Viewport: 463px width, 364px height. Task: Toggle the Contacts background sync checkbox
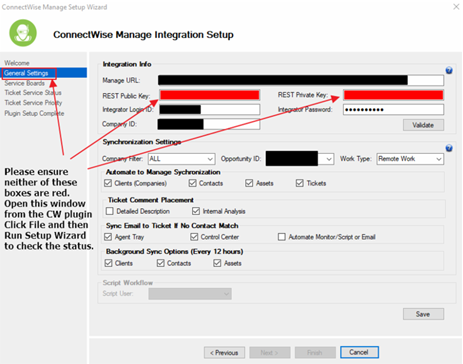click(161, 263)
